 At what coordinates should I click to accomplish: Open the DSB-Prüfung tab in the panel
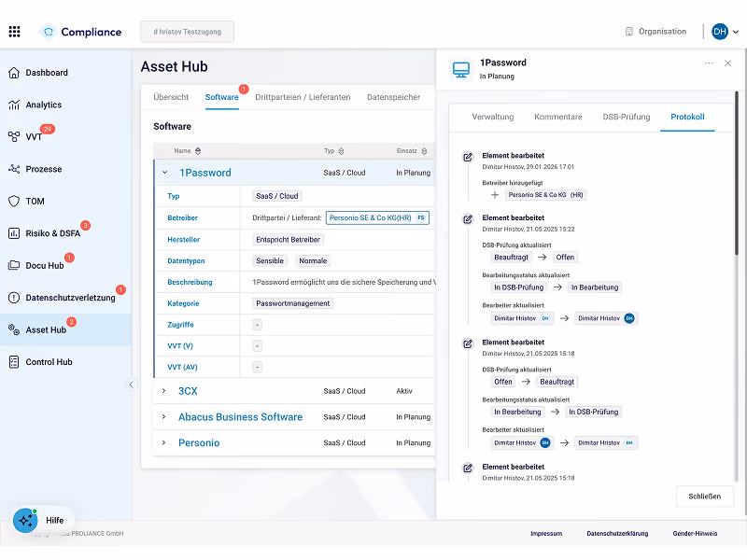(x=626, y=118)
